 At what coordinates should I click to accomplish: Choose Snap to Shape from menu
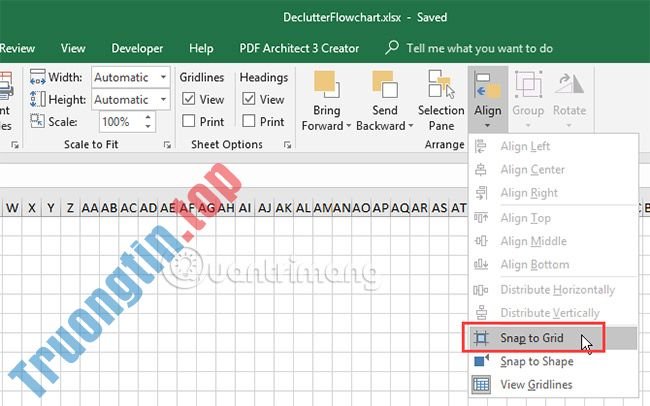click(x=554, y=361)
